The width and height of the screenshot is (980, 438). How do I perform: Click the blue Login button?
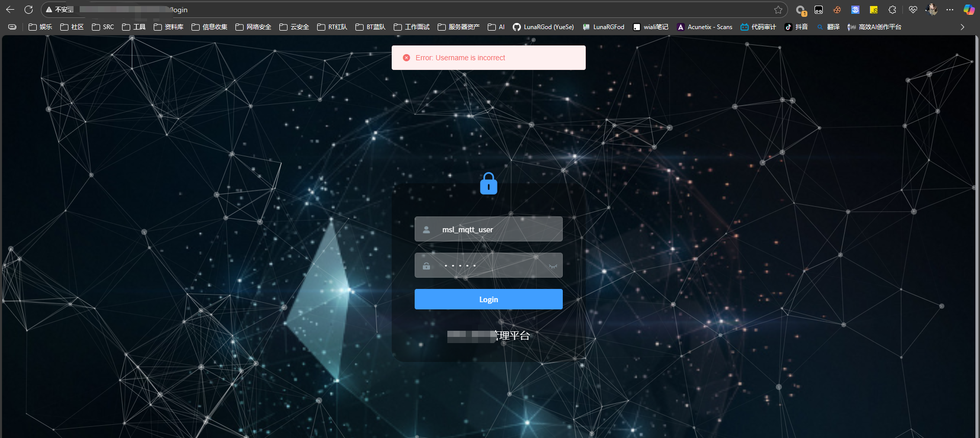[x=489, y=299]
